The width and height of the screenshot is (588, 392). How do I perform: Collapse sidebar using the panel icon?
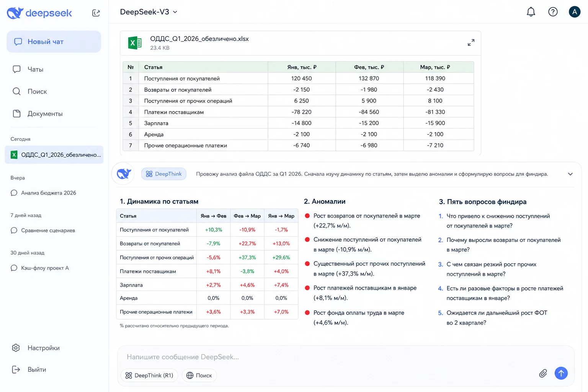tap(96, 13)
